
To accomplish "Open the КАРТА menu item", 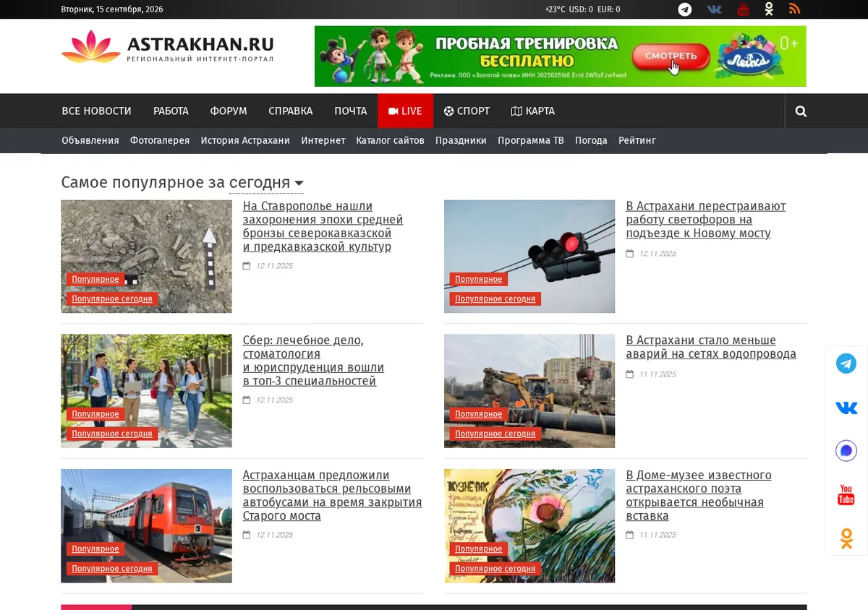I will point(533,111).
